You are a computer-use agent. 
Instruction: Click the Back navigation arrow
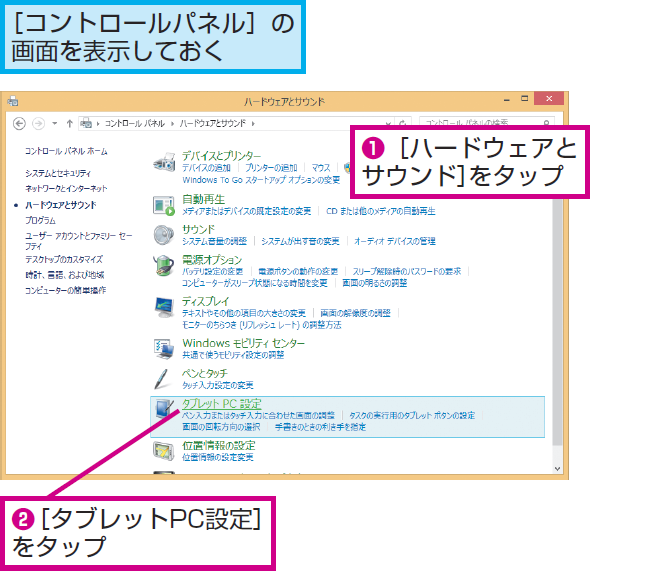click(19, 123)
